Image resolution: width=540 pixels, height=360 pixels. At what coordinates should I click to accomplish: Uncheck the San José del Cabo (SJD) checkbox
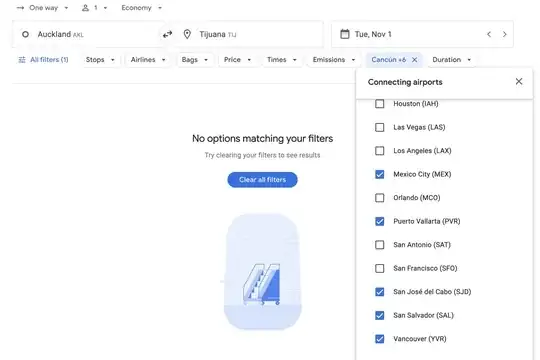(x=380, y=292)
